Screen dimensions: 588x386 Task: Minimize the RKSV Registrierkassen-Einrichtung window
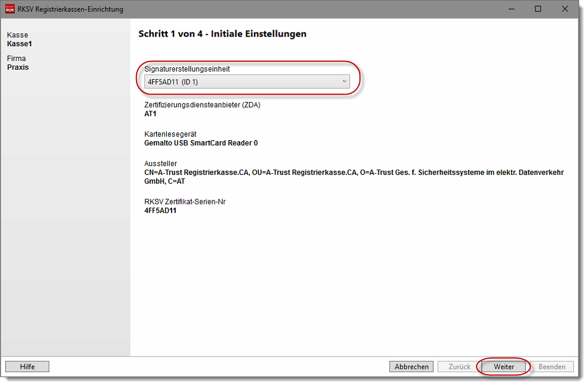coord(510,9)
